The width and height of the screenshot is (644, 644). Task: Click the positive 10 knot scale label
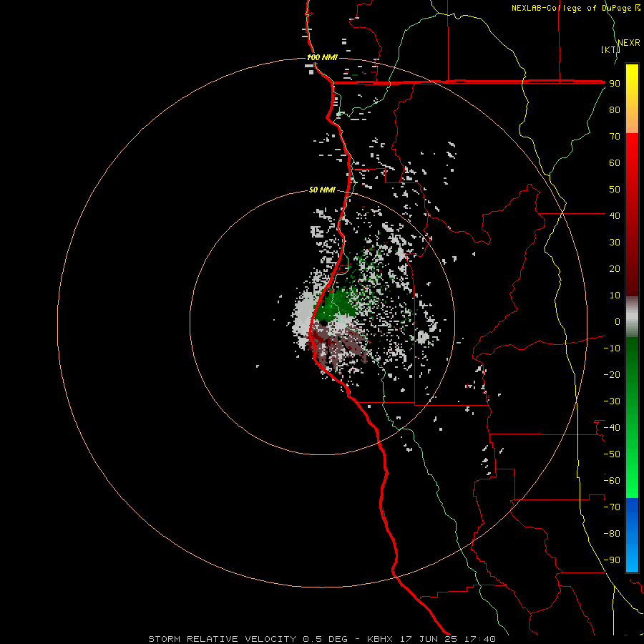[x=615, y=296]
